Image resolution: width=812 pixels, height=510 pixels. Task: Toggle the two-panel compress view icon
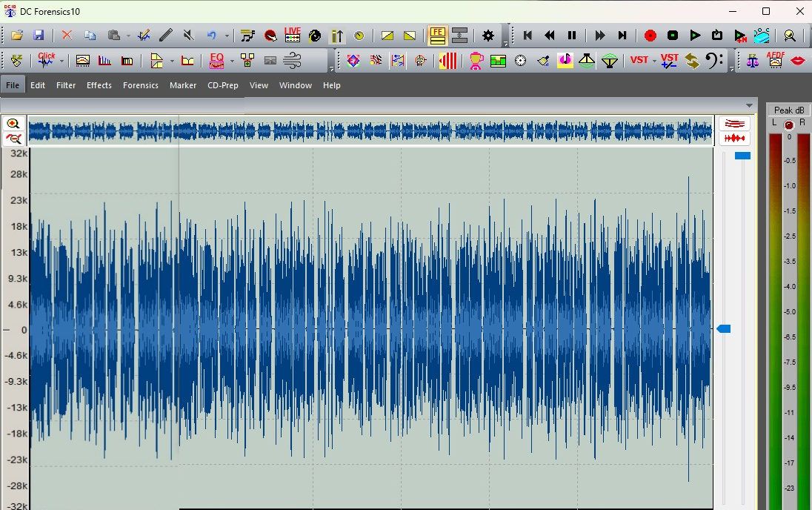tap(459, 36)
